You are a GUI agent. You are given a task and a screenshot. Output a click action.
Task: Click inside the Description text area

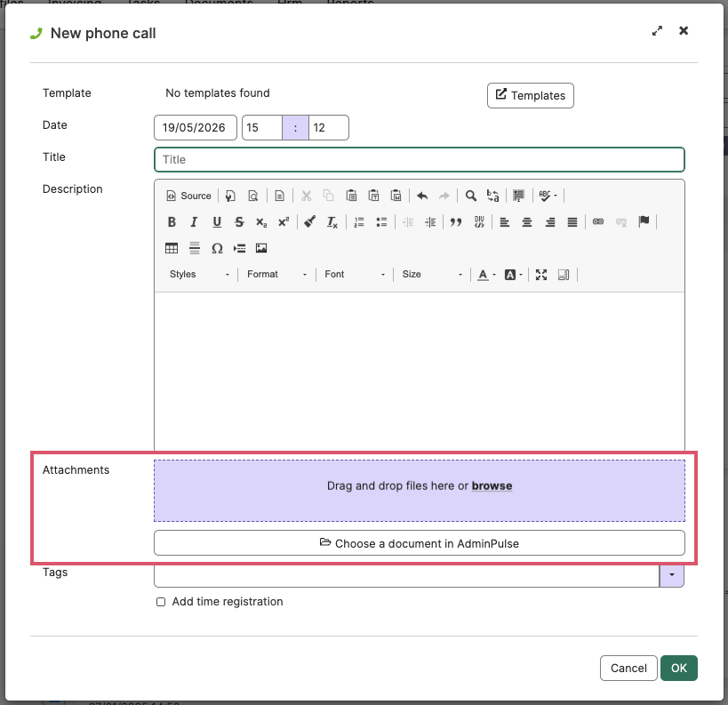(420, 372)
